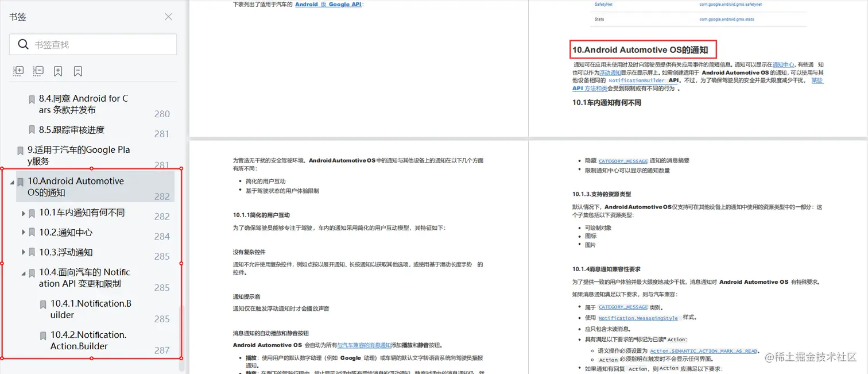Click the heading 10.1.1简化的用户互动

[261, 215]
